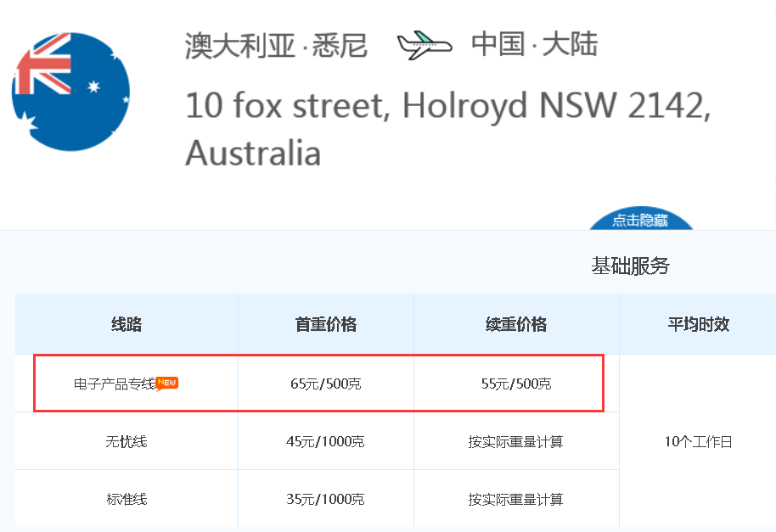
Task: Click the 点击隐藏 button
Action: (x=640, y=220)
